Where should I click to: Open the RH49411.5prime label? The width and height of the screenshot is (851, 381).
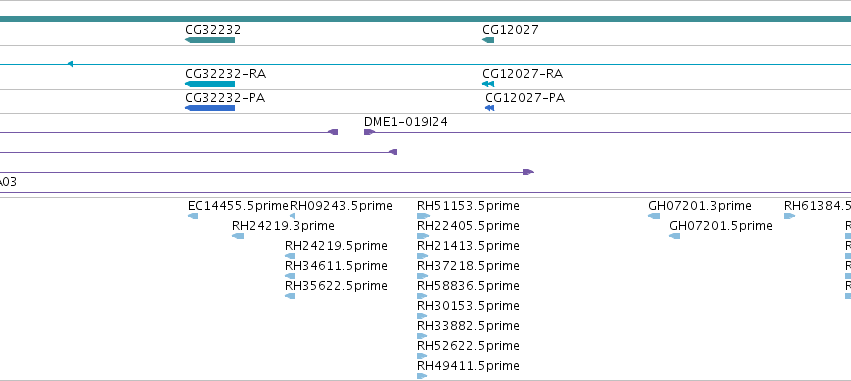click(x=468, y=366)
